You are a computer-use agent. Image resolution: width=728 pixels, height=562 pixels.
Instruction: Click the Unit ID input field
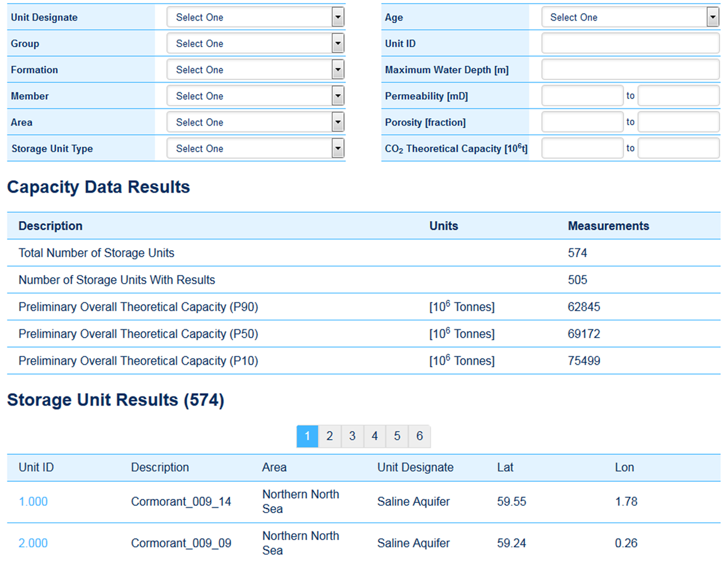630,44
